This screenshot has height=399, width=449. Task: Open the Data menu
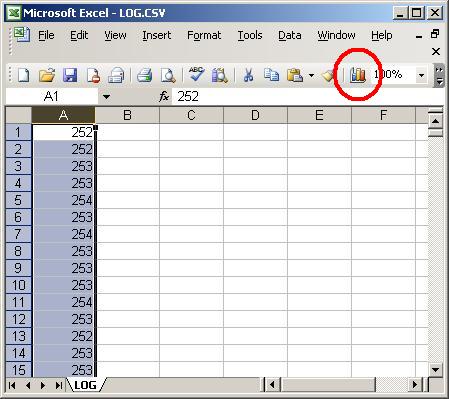pos(290,35)
